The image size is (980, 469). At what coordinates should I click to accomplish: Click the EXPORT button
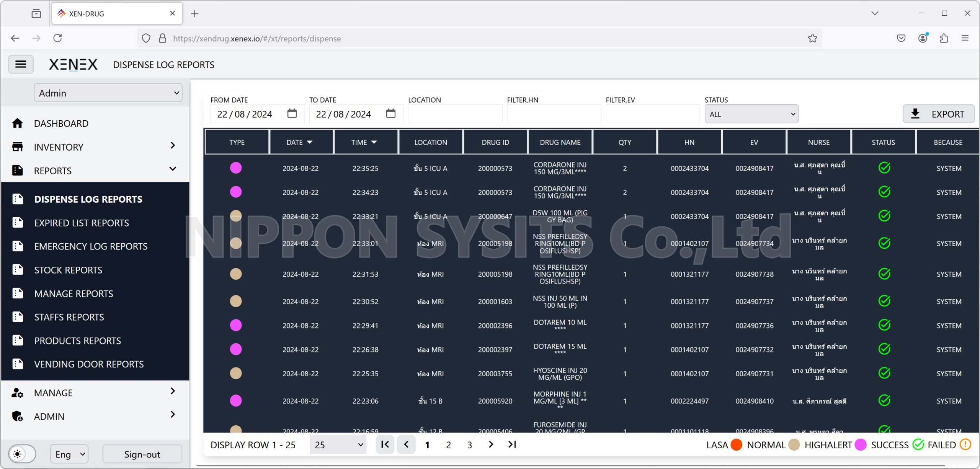(939, 113)
